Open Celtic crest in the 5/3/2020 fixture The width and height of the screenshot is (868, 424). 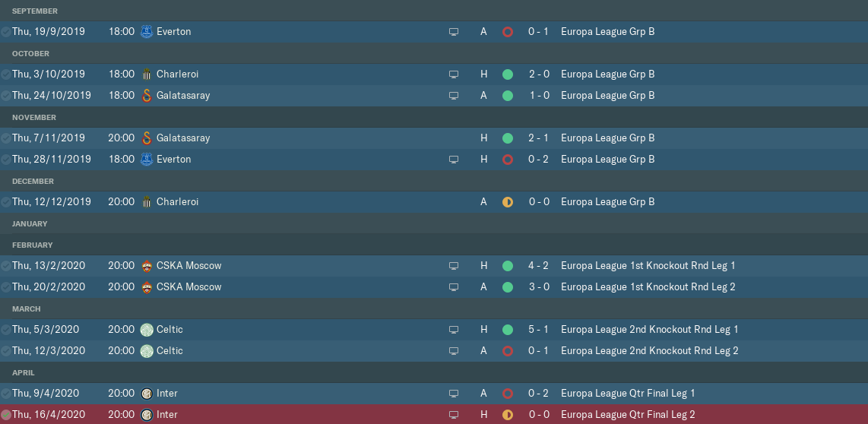(x=147, y=330)
